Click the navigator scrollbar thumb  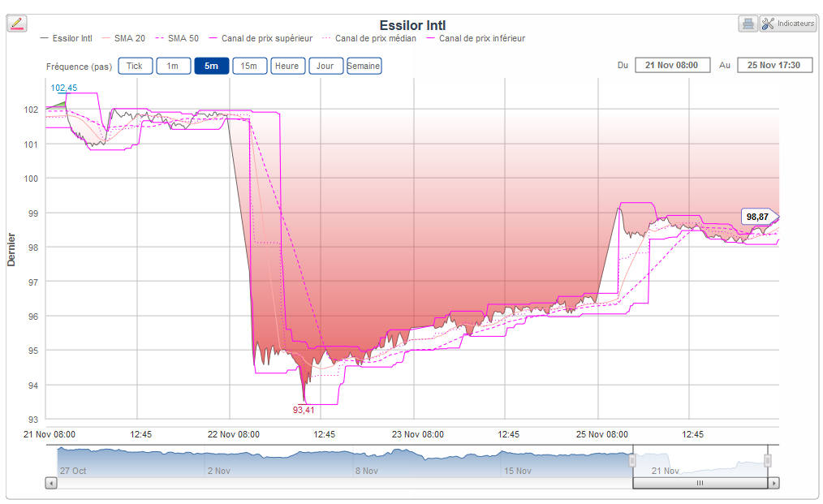[x=700, y=482]
